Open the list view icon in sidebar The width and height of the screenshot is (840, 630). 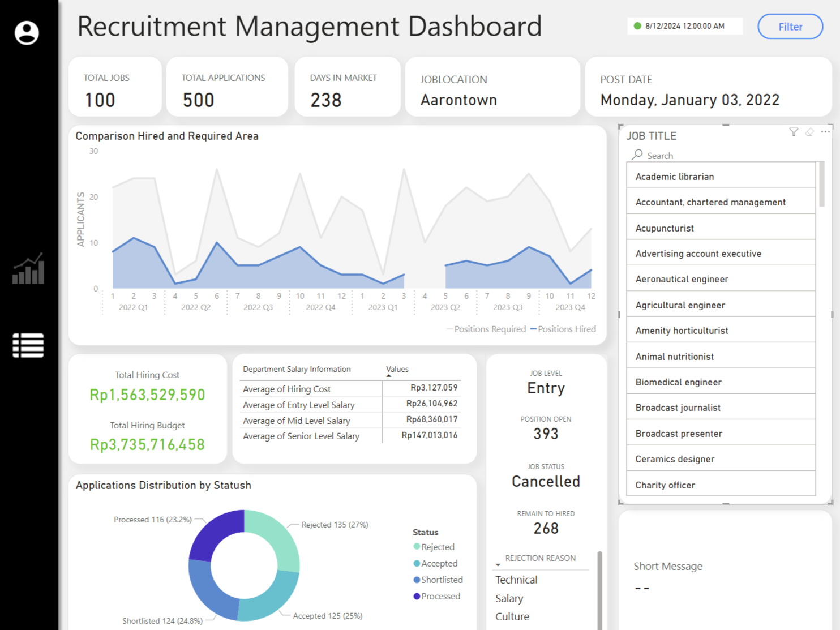tap(28, 345)
